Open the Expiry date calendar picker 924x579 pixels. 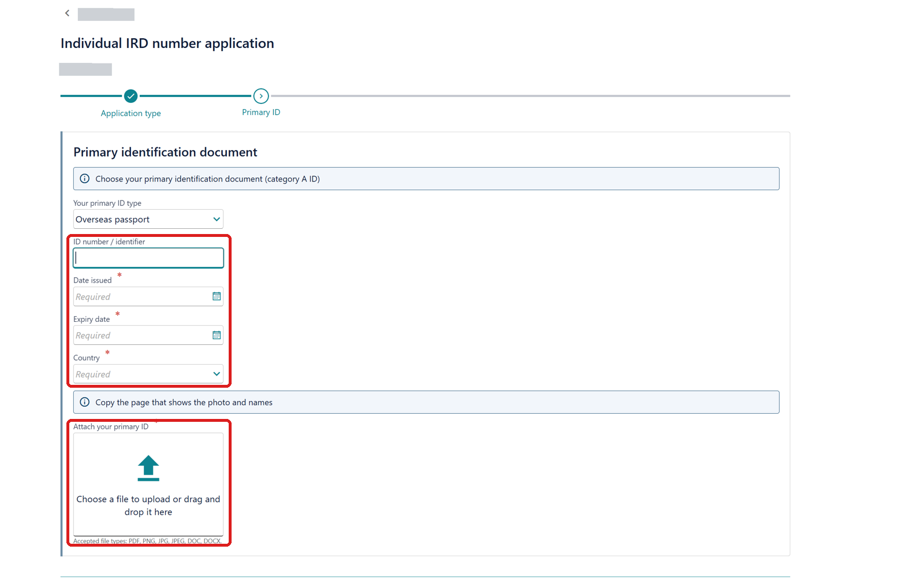pyautogui.click(x=217, y=335)
